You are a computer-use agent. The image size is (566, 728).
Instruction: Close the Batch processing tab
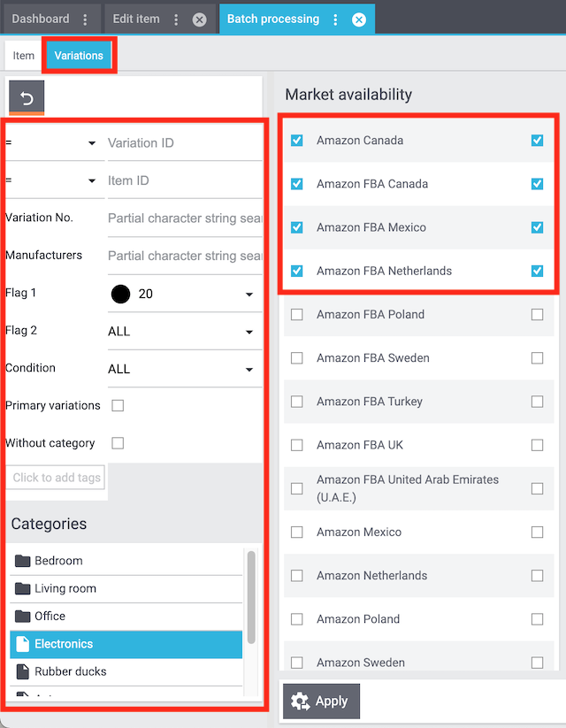(x=359, y=19)
